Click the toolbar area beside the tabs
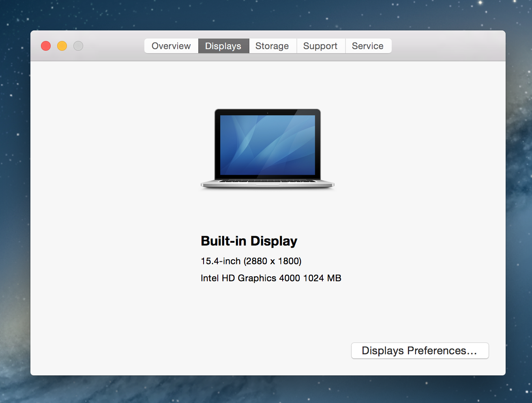Screen dimensions: 532x403 [446, 46]
